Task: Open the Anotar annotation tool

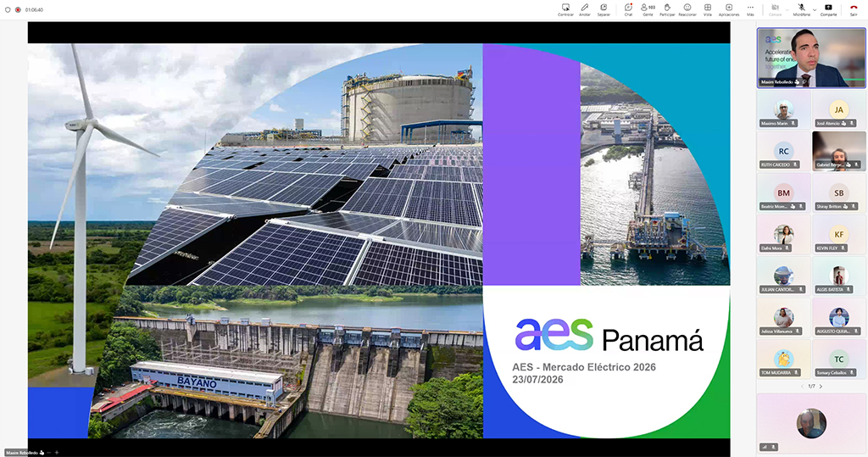Action: (x=585, y=9)
